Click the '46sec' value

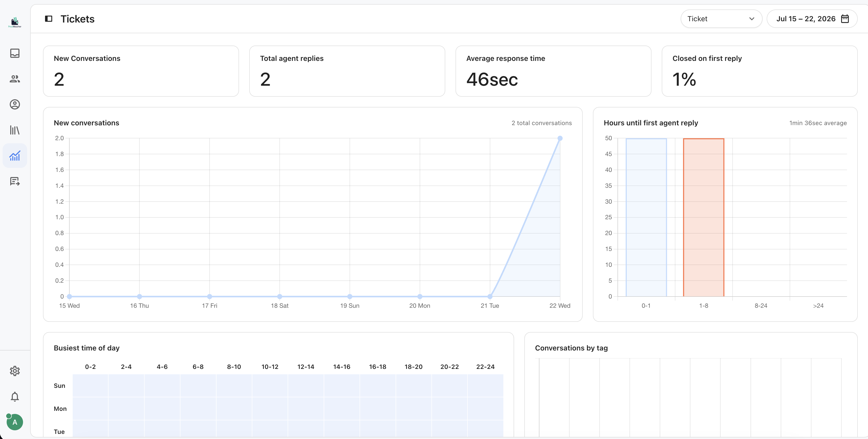tap(492, 80)
